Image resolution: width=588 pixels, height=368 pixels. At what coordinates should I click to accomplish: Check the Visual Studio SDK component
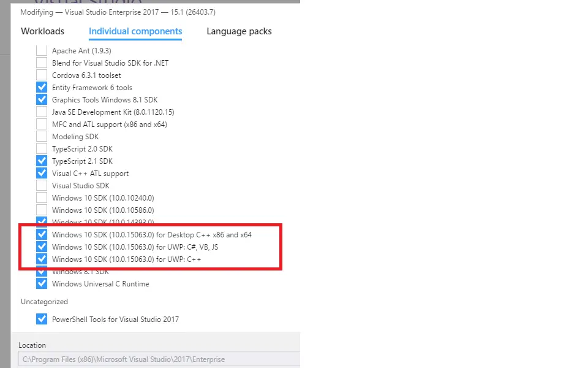(x=42, y=186)
